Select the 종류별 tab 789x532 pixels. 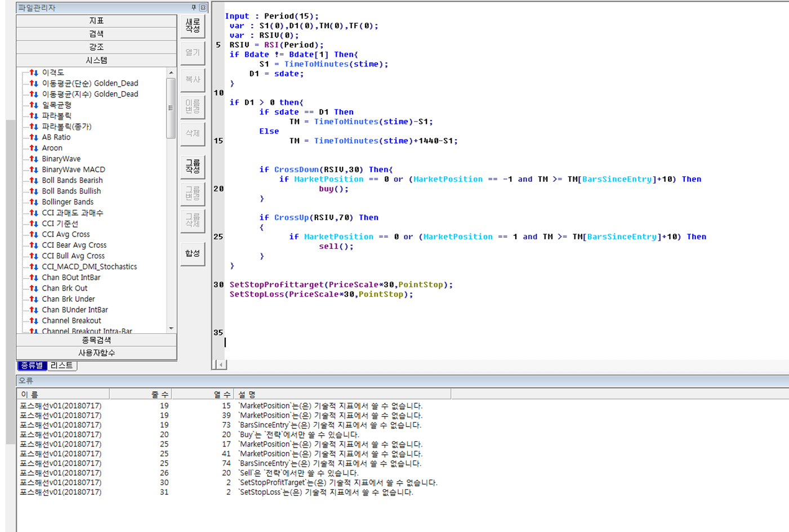coord(32,365)
